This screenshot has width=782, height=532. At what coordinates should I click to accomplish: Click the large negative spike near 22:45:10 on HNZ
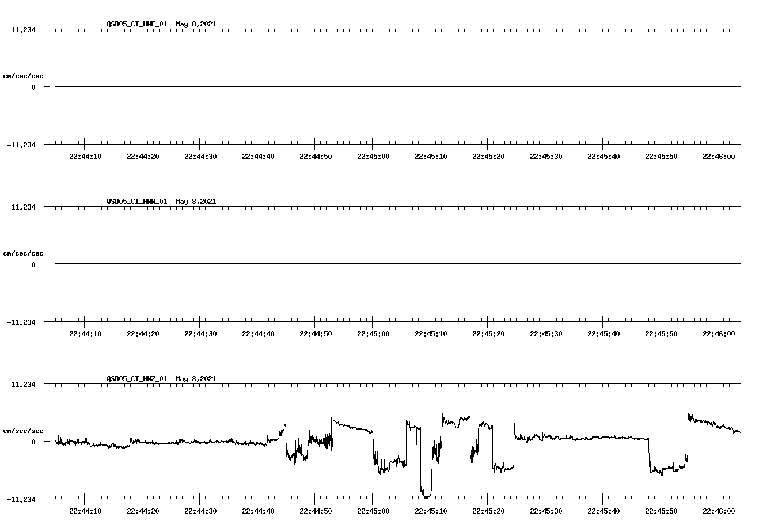coord(424,492)
